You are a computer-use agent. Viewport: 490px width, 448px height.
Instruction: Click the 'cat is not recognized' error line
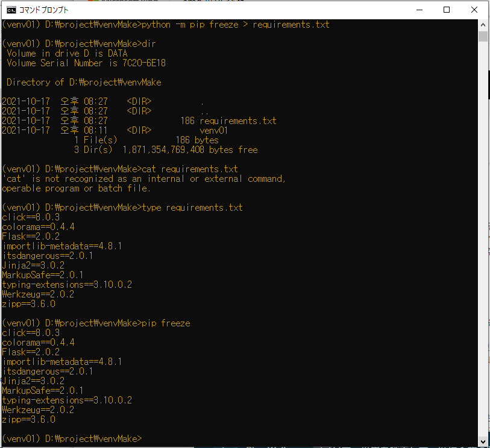[144, 179]
